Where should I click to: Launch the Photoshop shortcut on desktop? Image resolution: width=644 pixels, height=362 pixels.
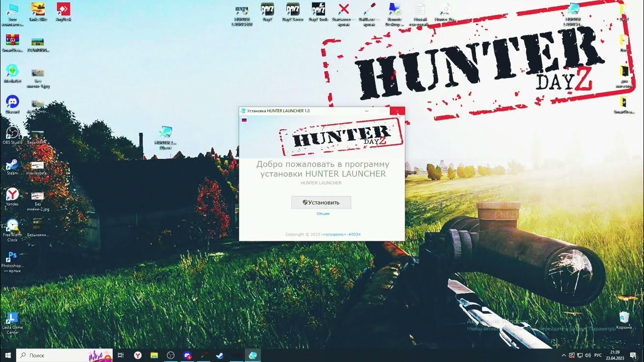(x=13, y=261)
